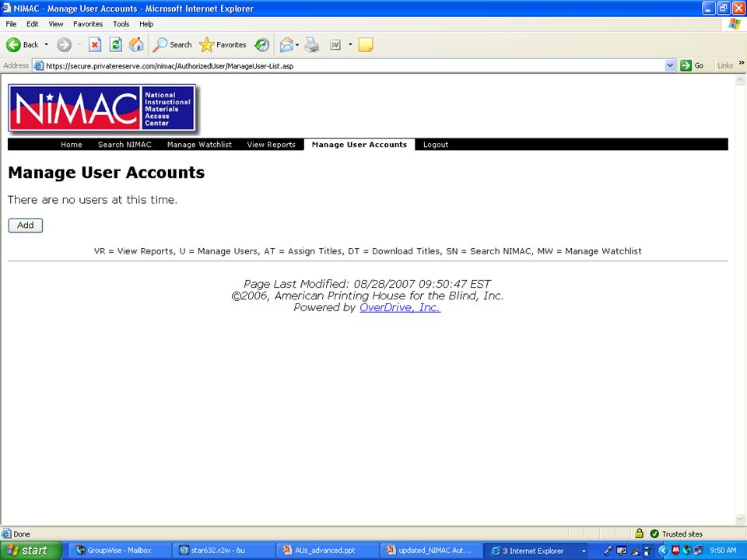Image resolution: width=747 pixels, height=560 pixels.
Task: Expand the Links toolbar chevron
Action: coord(742,63)
